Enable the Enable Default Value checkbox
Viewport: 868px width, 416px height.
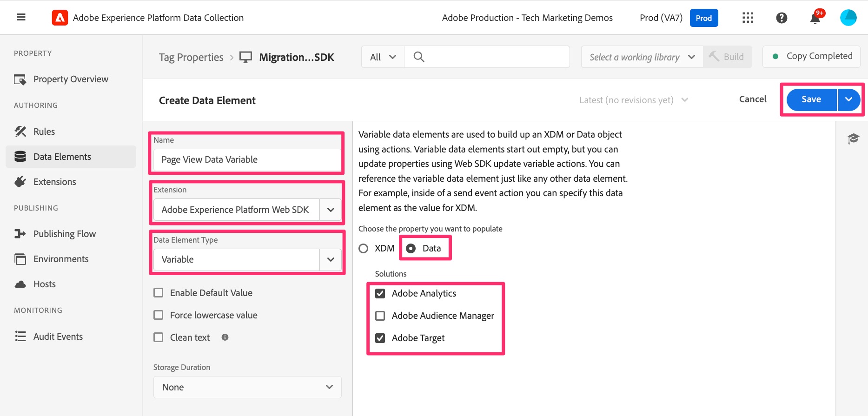(x=159, y=293)
